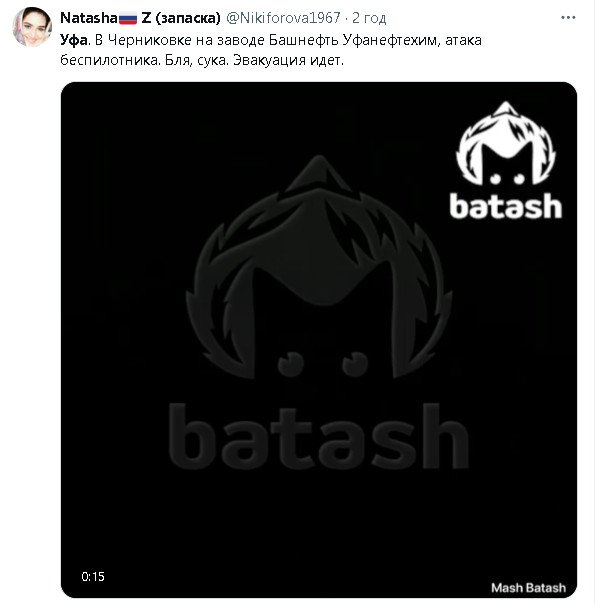
Task: Open the Natasha display name link
Action: pyautogui.click(x=89, y=18)
